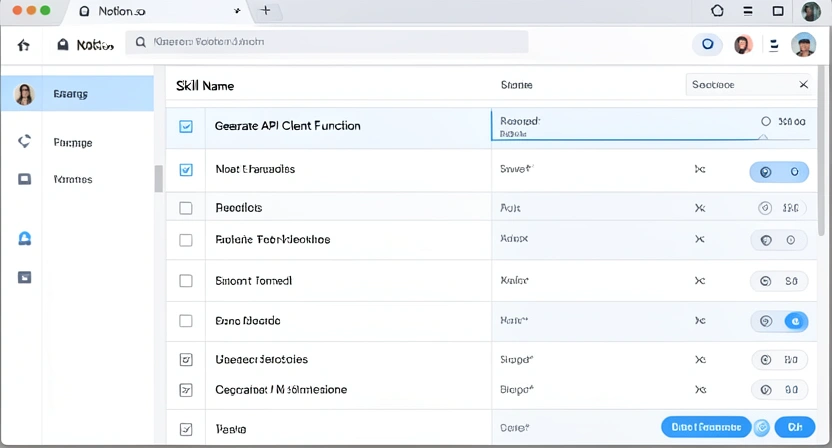Click the pentagon icon in the browser tab bar
Screen dimensions: 832x448
click(x=717, y=11)
